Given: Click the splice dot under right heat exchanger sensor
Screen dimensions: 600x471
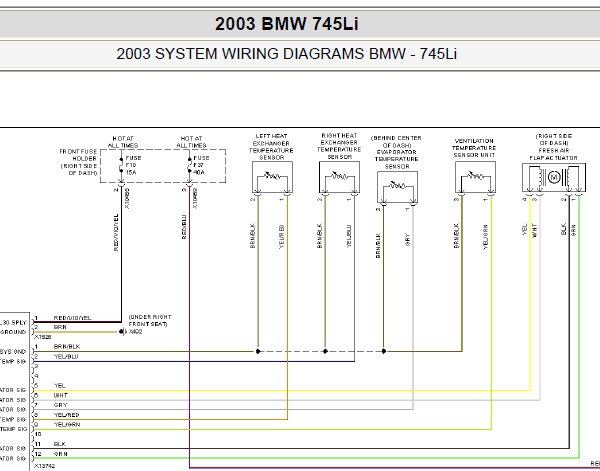Looking at the screenshot, I should 325,351.
